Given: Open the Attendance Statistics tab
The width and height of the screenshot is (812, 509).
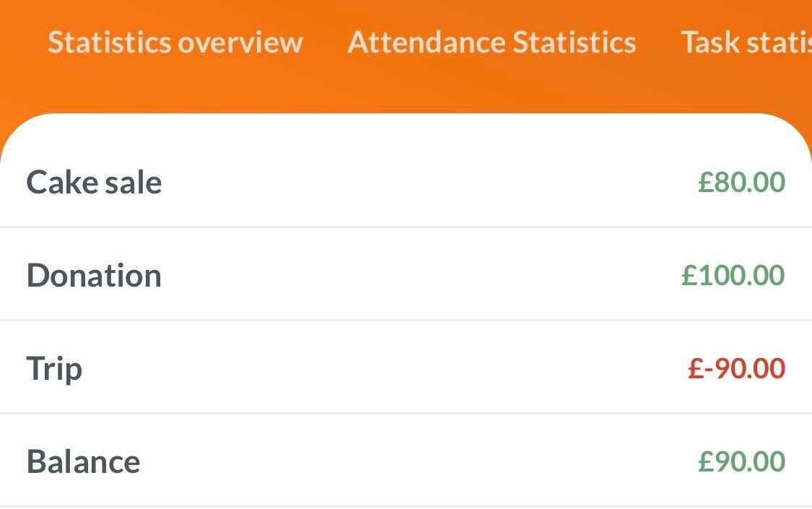Looking at the screenshot, I should pos(492,42).
